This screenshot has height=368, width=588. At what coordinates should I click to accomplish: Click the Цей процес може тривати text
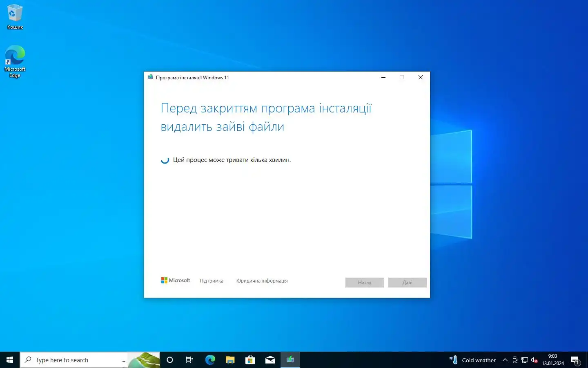click(x=232, y=160)
